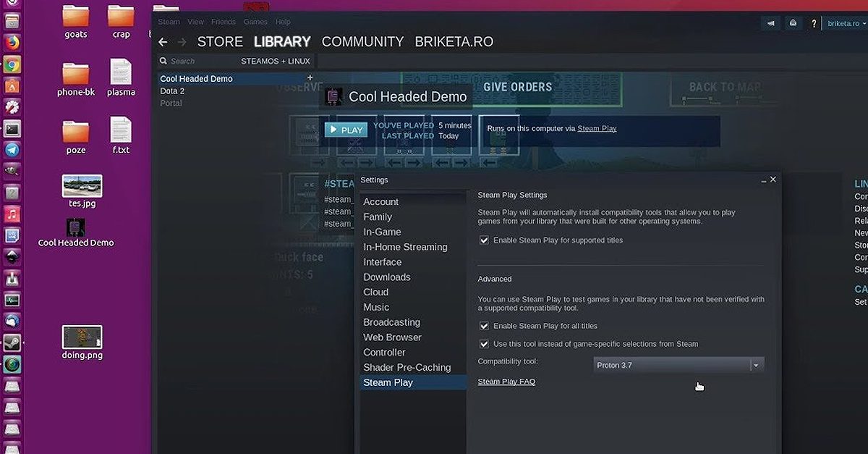
Task: Open the STEAMOS + LINUX filter dropdown
Action: (x=276, y=61)
